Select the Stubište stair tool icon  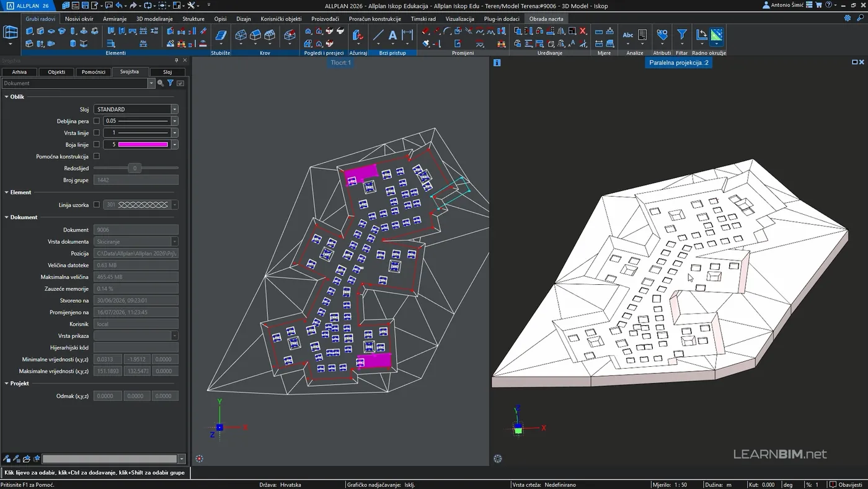221,37
